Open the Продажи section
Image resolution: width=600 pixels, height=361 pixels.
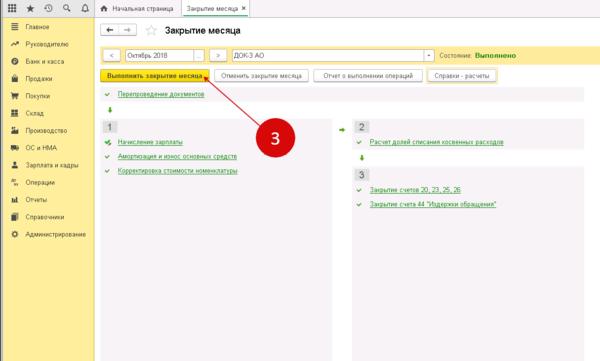[39, 78]
